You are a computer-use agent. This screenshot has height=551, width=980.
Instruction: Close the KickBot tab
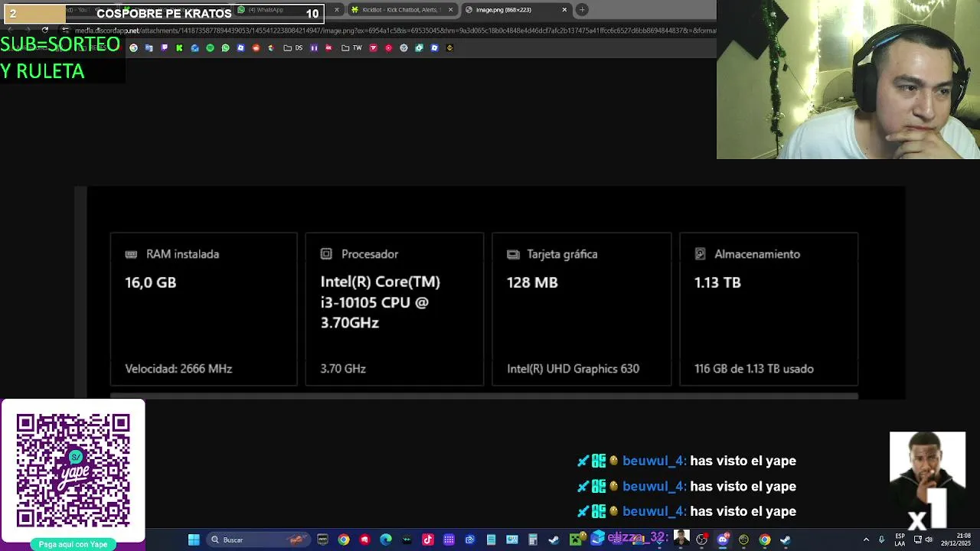[450, 10]
